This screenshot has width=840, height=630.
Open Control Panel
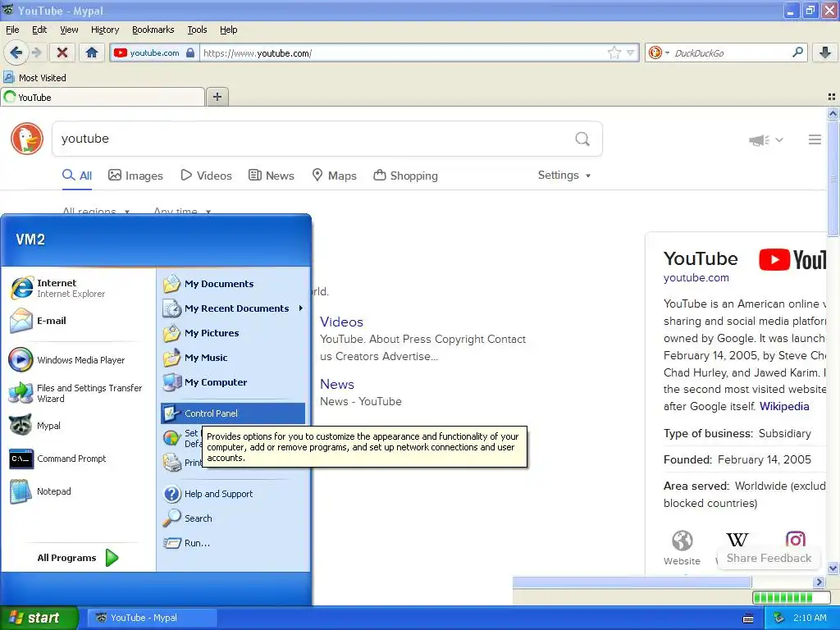(x=233, y=413)
